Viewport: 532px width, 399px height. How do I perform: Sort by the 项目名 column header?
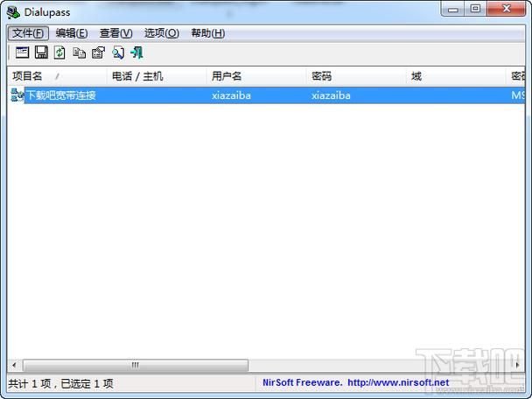(57, 76)
